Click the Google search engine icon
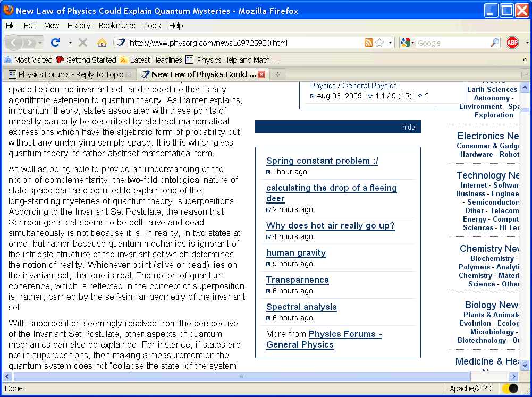Image resolution: width=532 pixels, height=397 pixels. pos(405,43)
